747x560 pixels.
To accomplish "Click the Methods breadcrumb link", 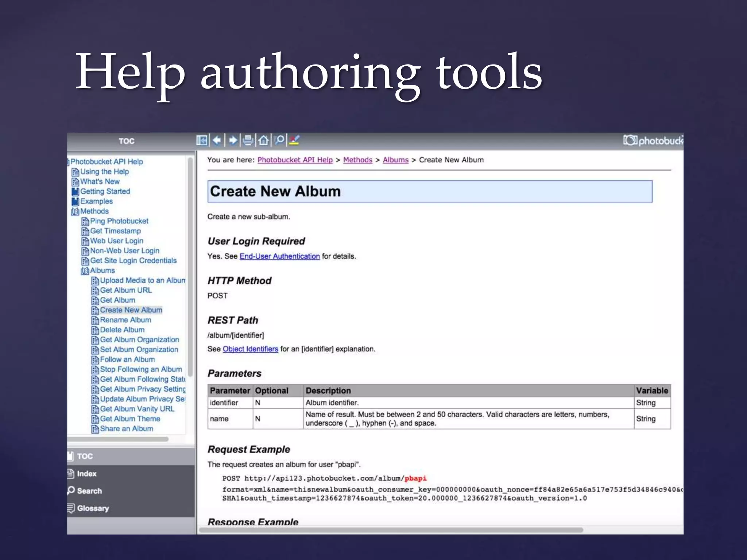I will (x=357, y=160).
